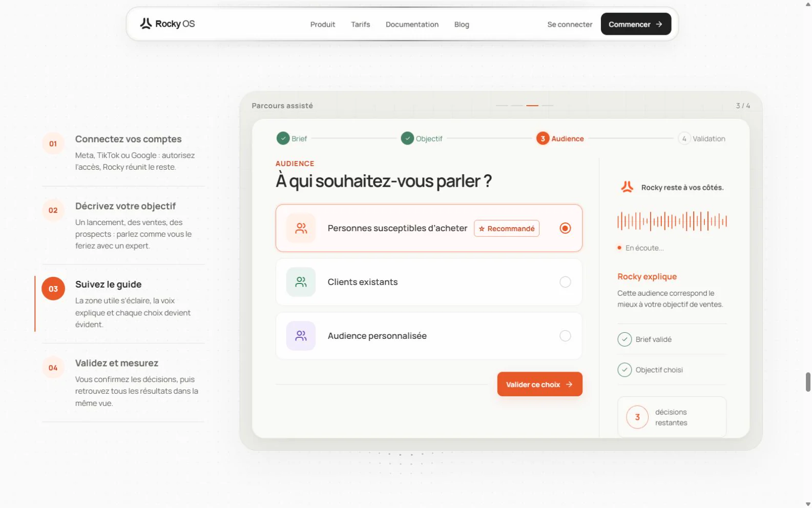812x508 pixels.
Task: Open the Blog menu item
Action: coord(462,24)
